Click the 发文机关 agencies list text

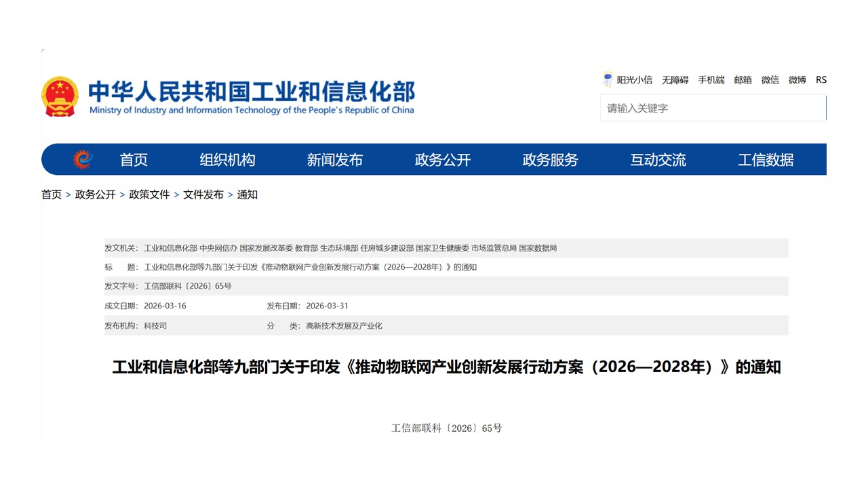coord(350,248)
